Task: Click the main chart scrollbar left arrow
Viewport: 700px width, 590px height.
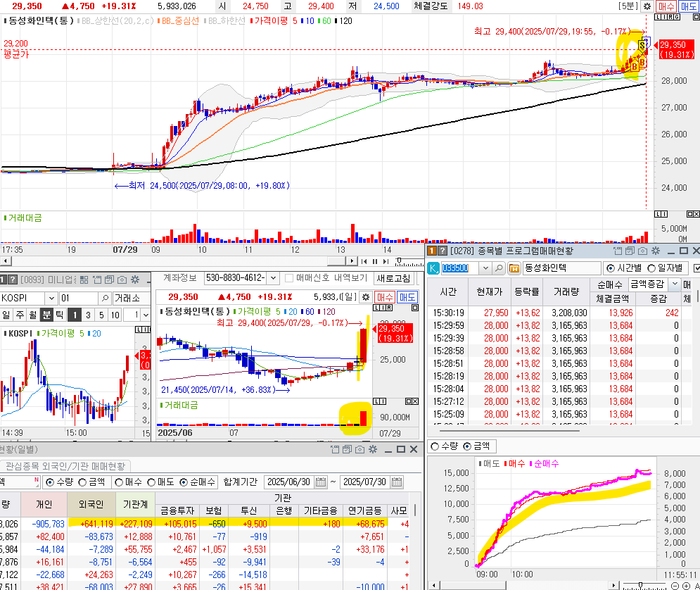Action: tap(5, 261)
